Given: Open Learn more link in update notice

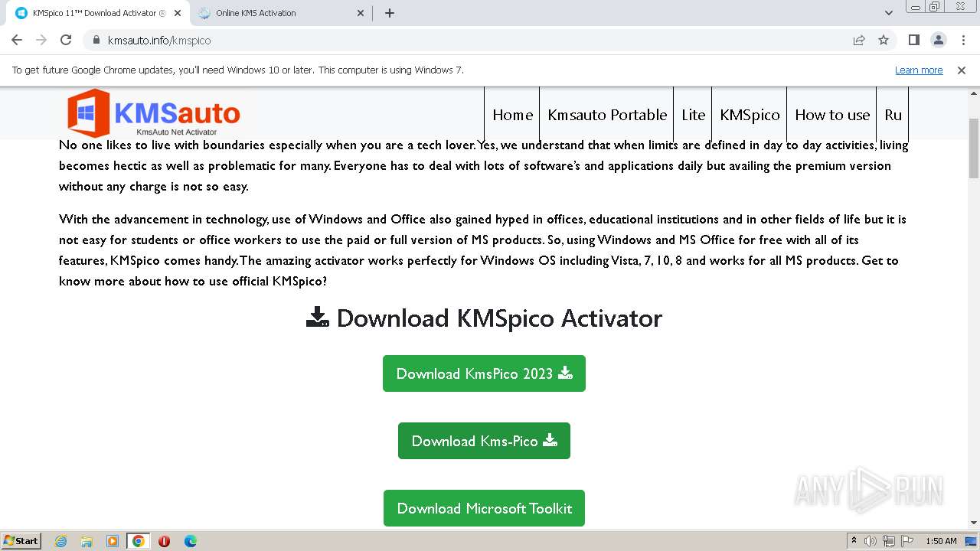Looking at the screenshot, I should [919, 70].
